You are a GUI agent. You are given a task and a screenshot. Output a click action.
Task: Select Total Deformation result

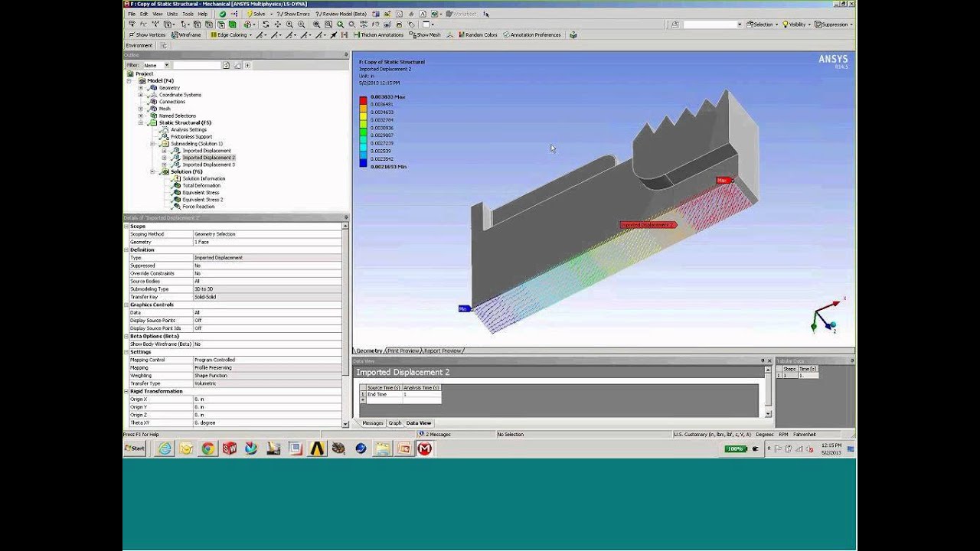[x=201, y=185]
